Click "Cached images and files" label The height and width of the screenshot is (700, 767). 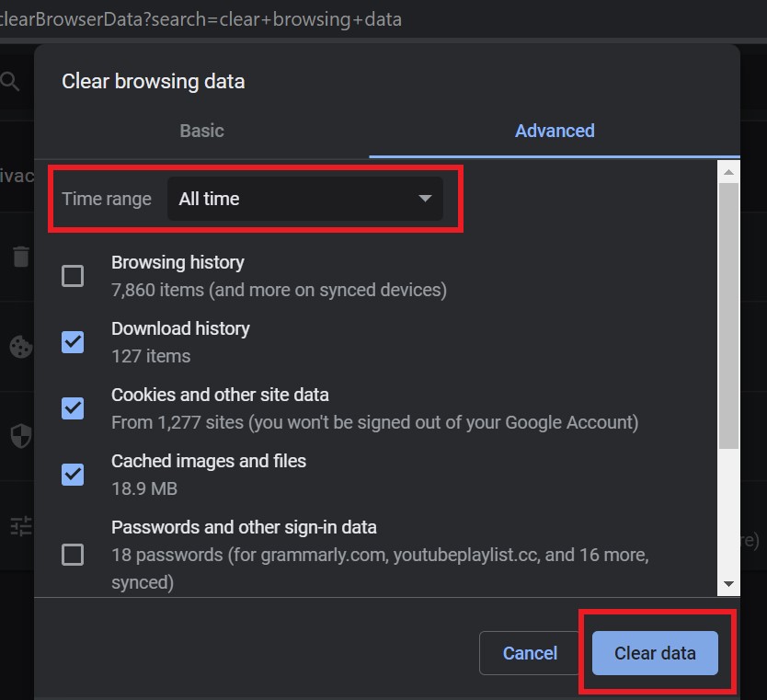pyautogui.click(x=209, y=461)
